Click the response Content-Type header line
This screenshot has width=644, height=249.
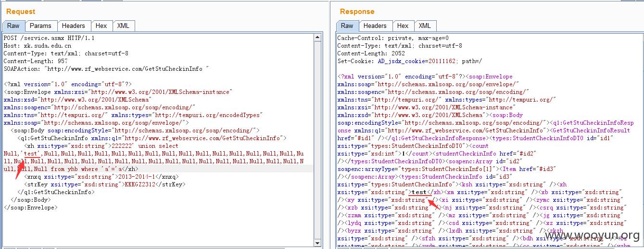click(400, 46)
